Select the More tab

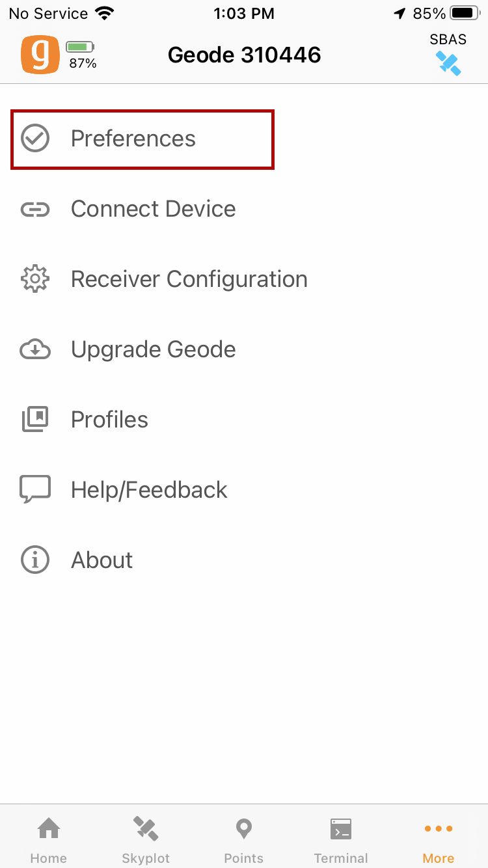[439, 839]
